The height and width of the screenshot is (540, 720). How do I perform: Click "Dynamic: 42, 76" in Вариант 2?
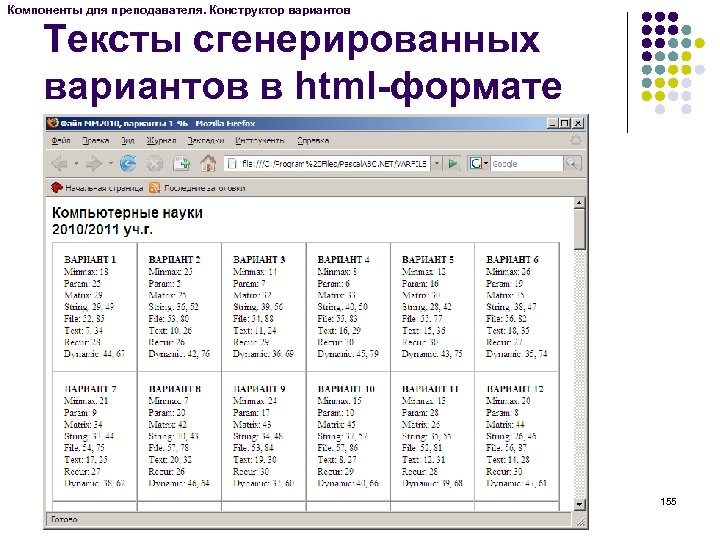(179, 354)
